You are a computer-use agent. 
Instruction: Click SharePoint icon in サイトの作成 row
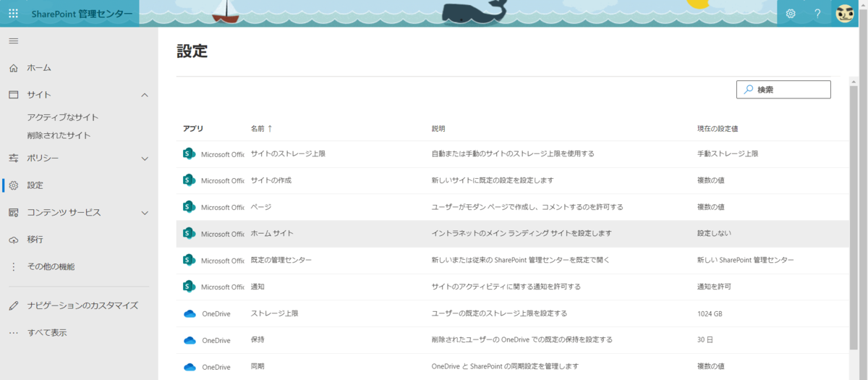(x=189, y=180)
